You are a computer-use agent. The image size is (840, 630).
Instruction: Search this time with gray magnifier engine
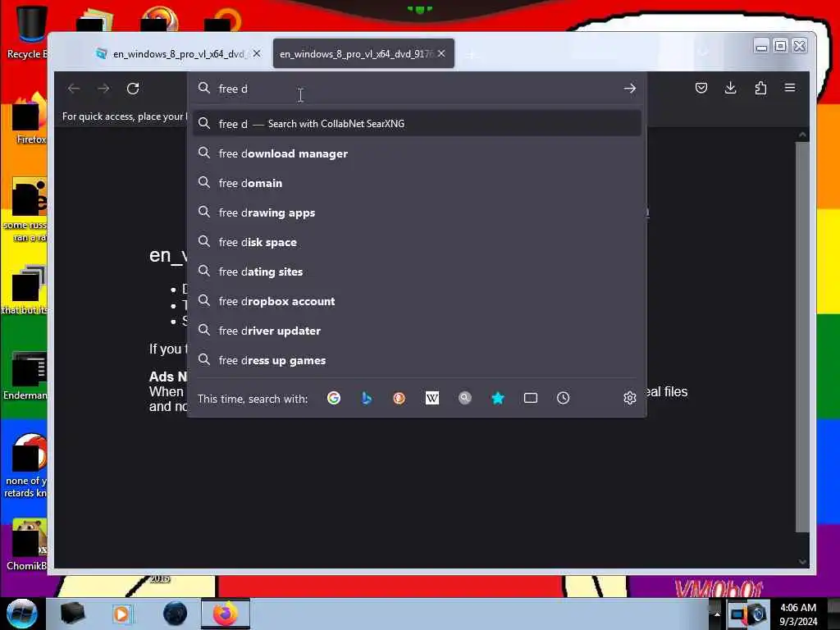click(465, 398)
